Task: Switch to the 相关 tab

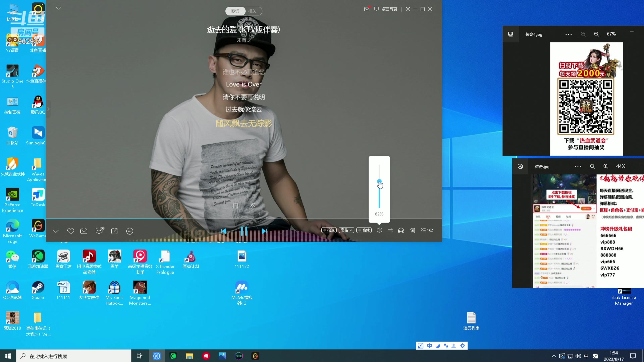Action: click(x=252, y=11)
